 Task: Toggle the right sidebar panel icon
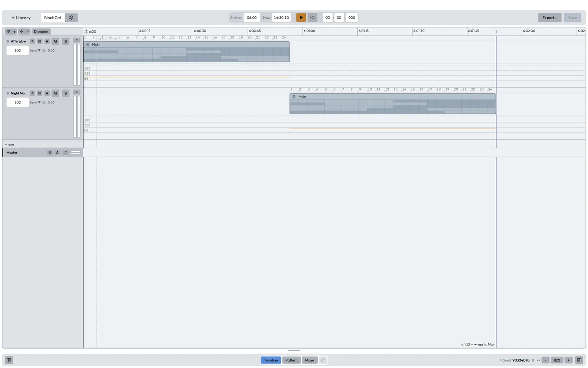(x=579, y=360)
